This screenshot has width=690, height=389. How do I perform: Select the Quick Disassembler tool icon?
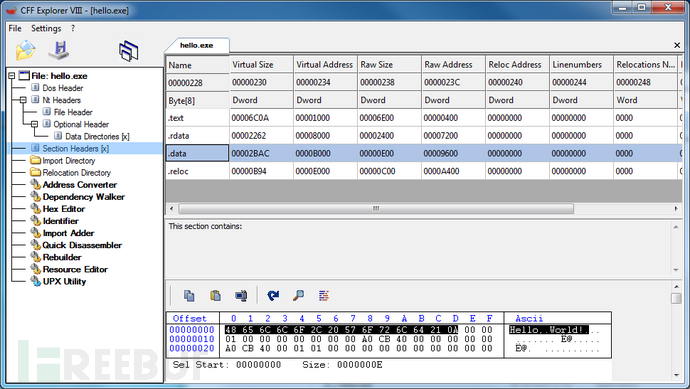36,245
